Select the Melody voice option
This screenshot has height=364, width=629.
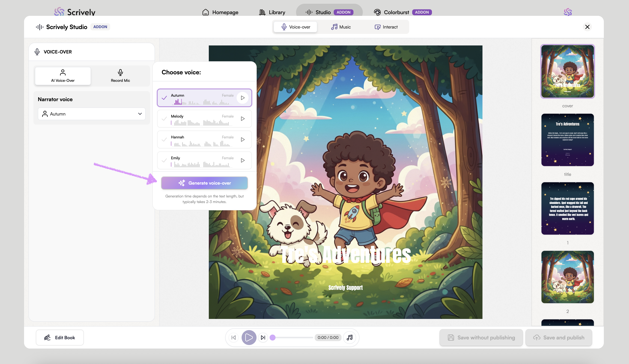click(x=197, y=119)
